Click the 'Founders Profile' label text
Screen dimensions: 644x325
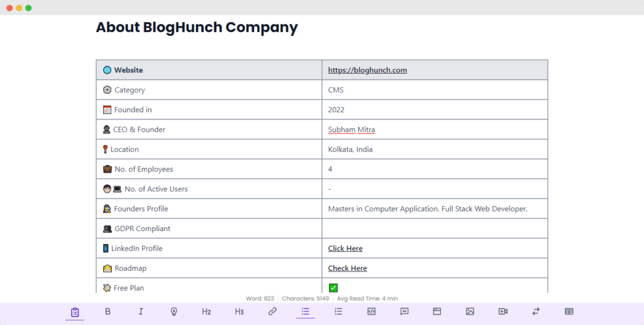coord(141,208)
